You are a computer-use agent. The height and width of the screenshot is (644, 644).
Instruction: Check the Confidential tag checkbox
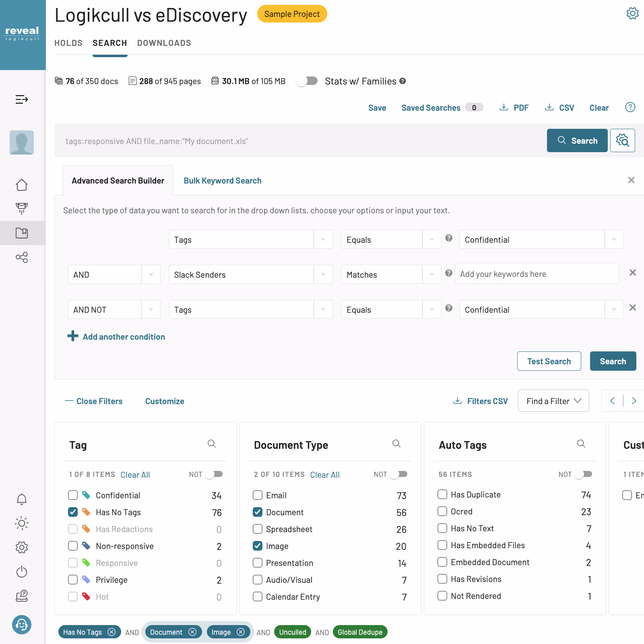[73, 495]
